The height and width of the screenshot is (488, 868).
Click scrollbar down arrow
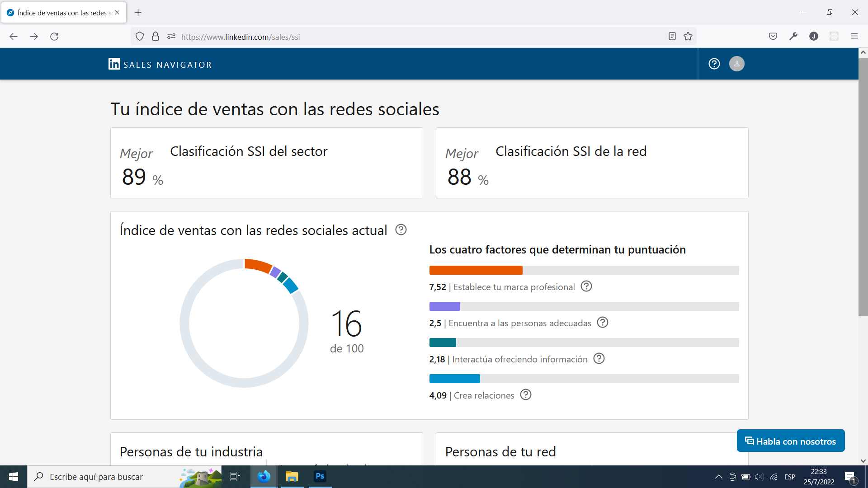tap(863, 461)
